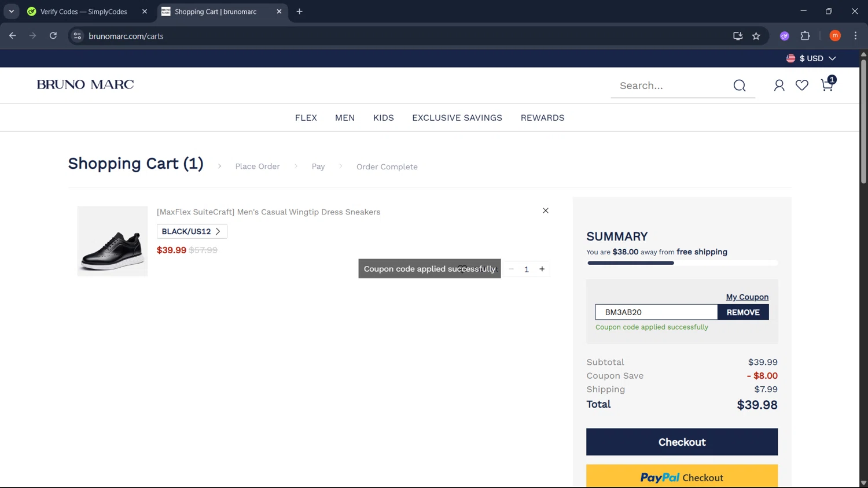Click the browser address bar URL

coord(126,36)
